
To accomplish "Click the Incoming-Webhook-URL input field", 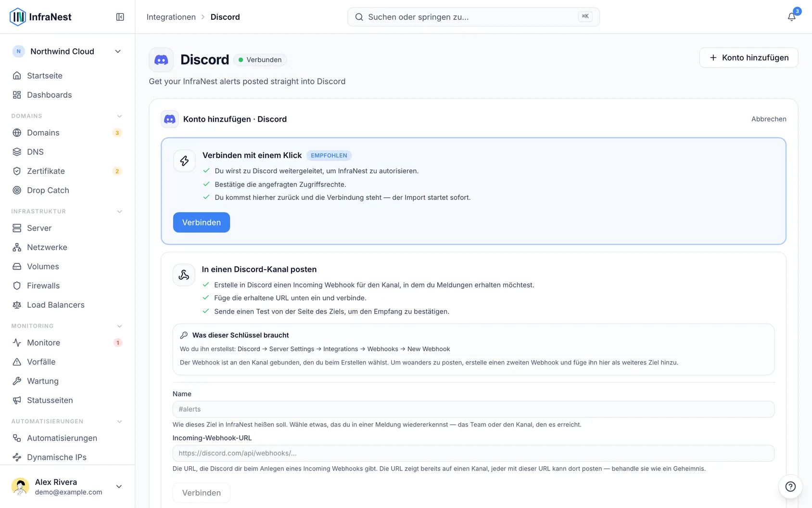I will (x=473, y=453).
